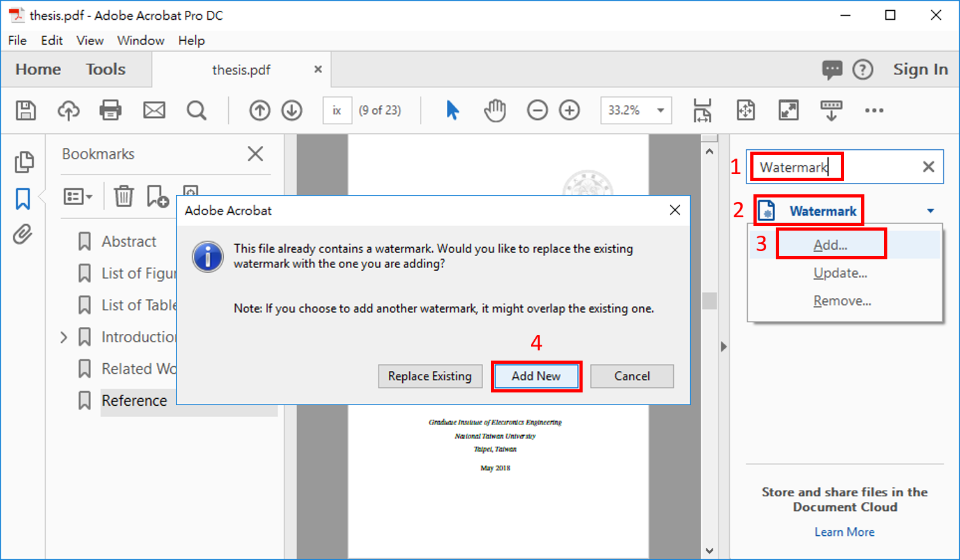Screen dimensions: 960x560
Task: Open the Window menu
Action: point(141,41)
